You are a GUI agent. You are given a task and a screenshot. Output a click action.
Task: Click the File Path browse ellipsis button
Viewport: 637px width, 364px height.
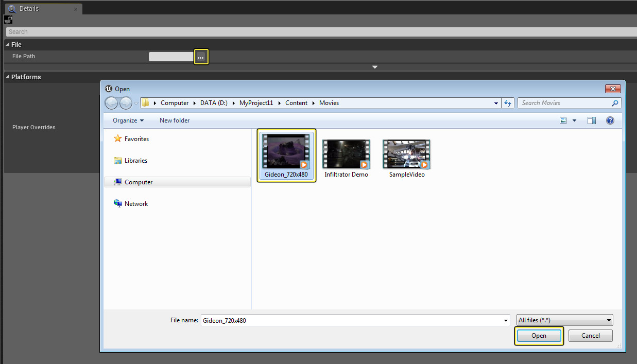click(x=201, y=57)
